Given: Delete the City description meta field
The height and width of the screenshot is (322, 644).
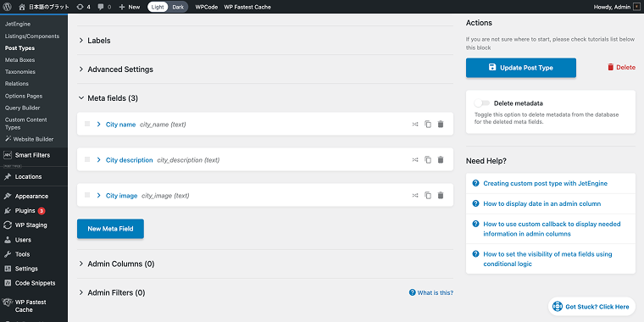Looking at the screenshot, I should click(441, 160).
